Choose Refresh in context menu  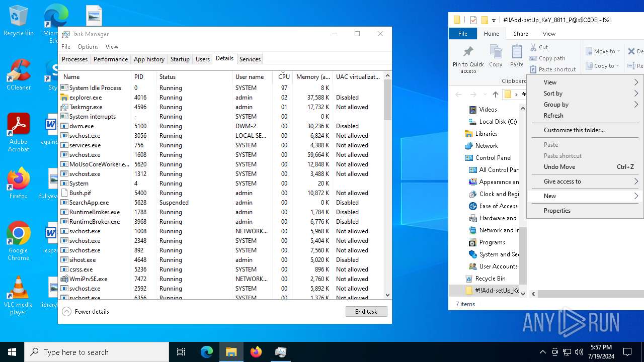(585, 116)
